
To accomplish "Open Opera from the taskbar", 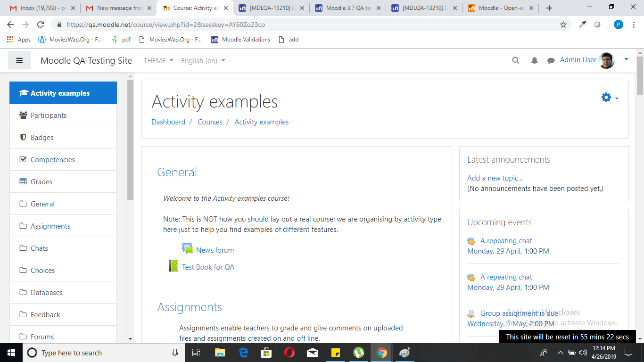I will [289, 353].
